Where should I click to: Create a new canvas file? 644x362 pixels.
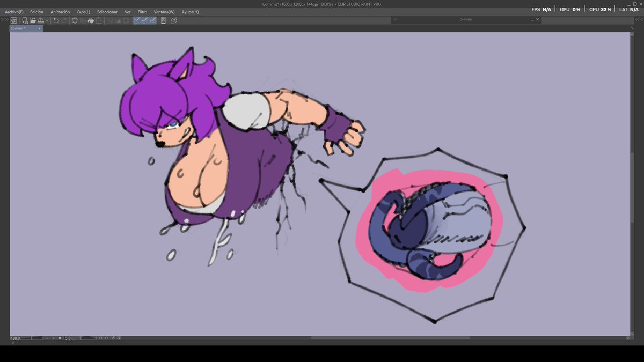pyautogui.click(x=25, y=20)
